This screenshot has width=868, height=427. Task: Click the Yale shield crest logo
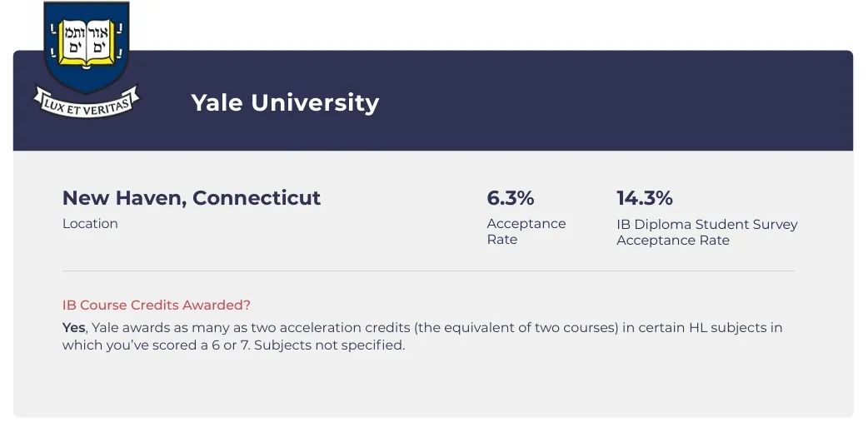(87, 47)
